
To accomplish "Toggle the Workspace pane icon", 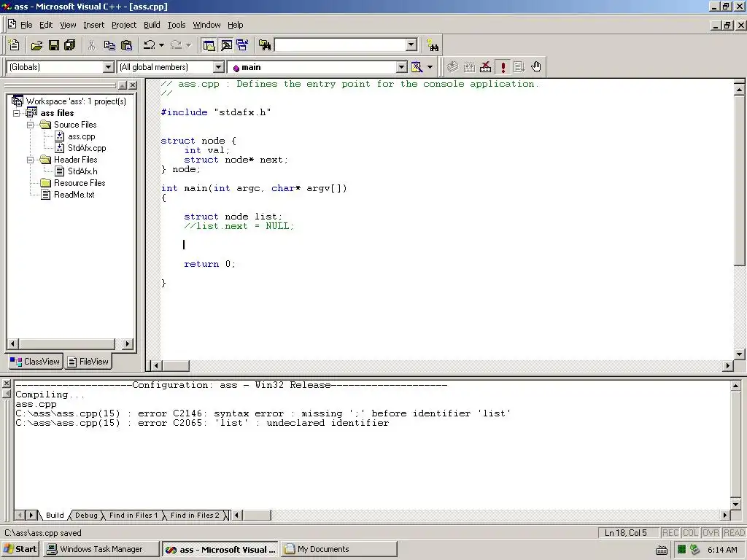I will click(209, 45).
